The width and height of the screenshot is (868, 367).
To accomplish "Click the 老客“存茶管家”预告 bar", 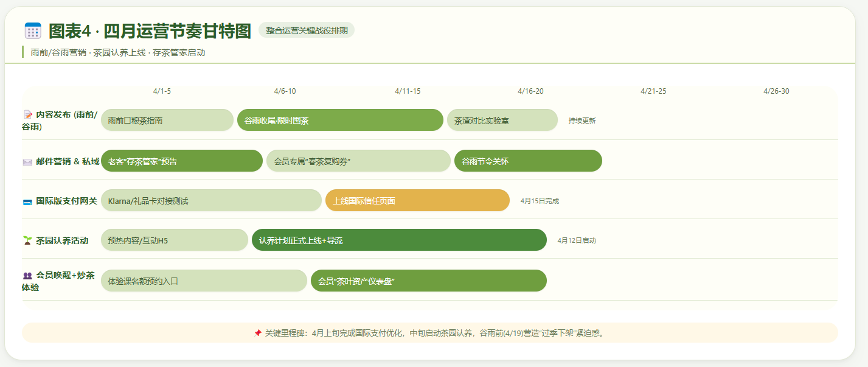I will [x=181, y=161].
